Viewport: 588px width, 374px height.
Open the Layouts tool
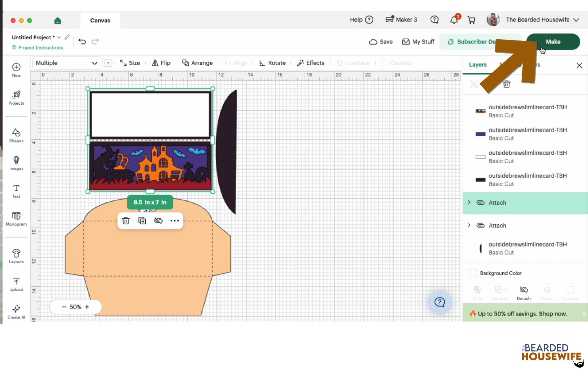(16, 256)
